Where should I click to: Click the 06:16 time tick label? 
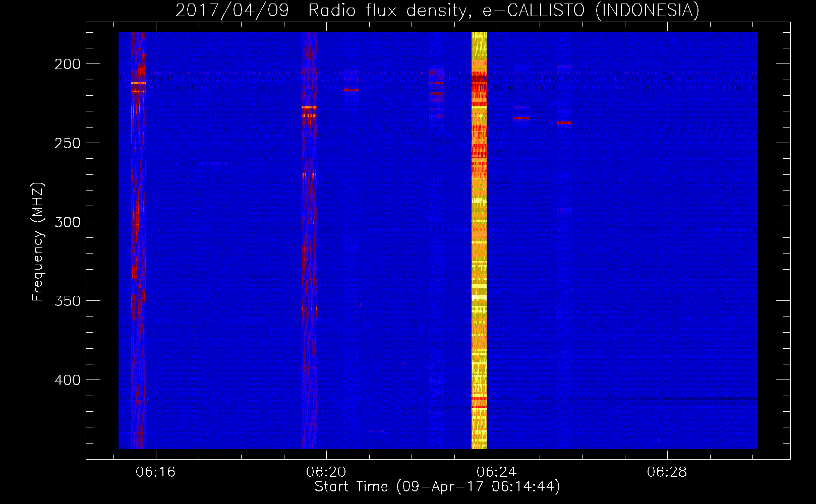[156, 472]
